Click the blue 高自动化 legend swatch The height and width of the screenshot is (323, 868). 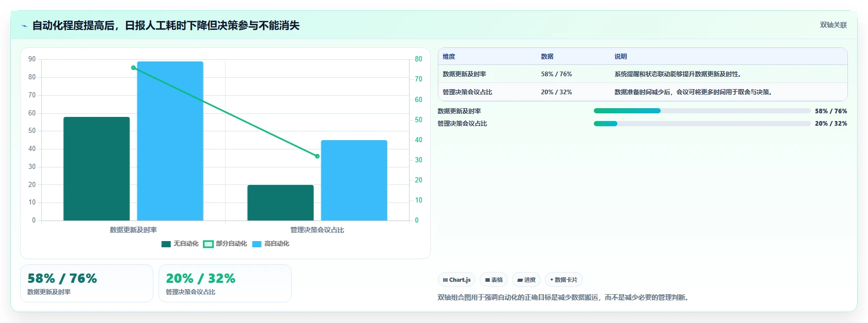[257, 244]
